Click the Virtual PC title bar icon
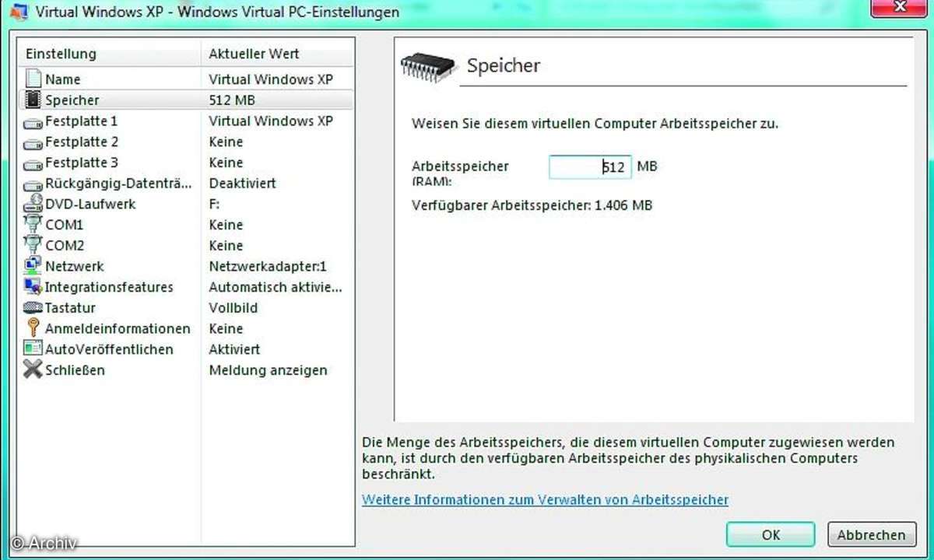 click(19, 12)
